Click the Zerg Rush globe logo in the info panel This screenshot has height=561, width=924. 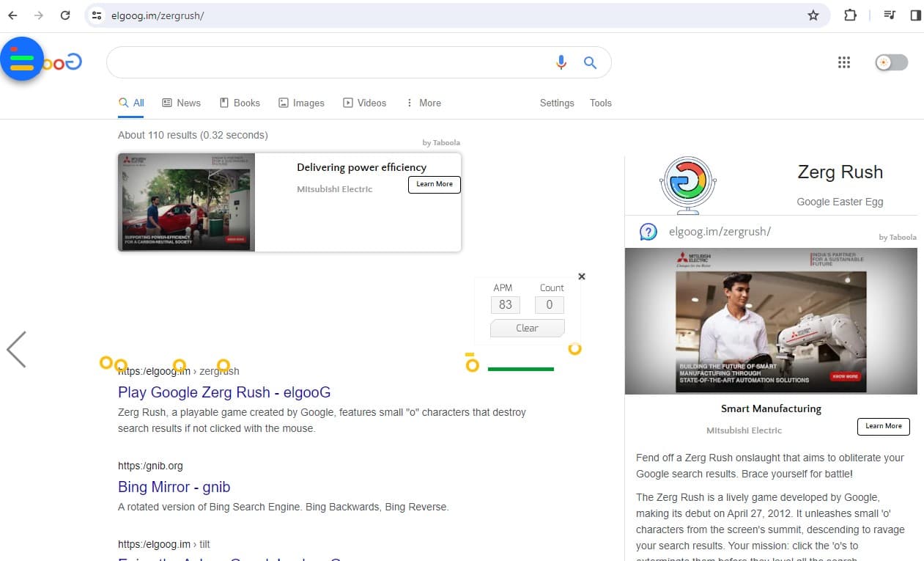click(687, 185)
